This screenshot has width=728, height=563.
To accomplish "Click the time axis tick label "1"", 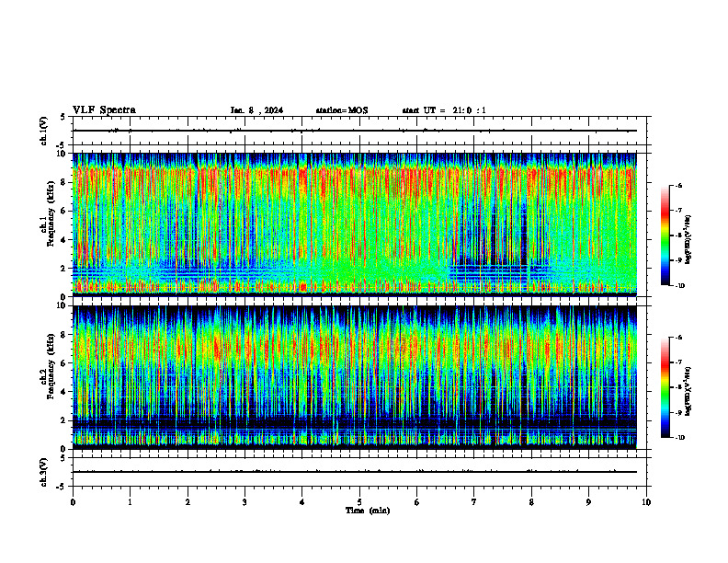I will coord(130,502).
